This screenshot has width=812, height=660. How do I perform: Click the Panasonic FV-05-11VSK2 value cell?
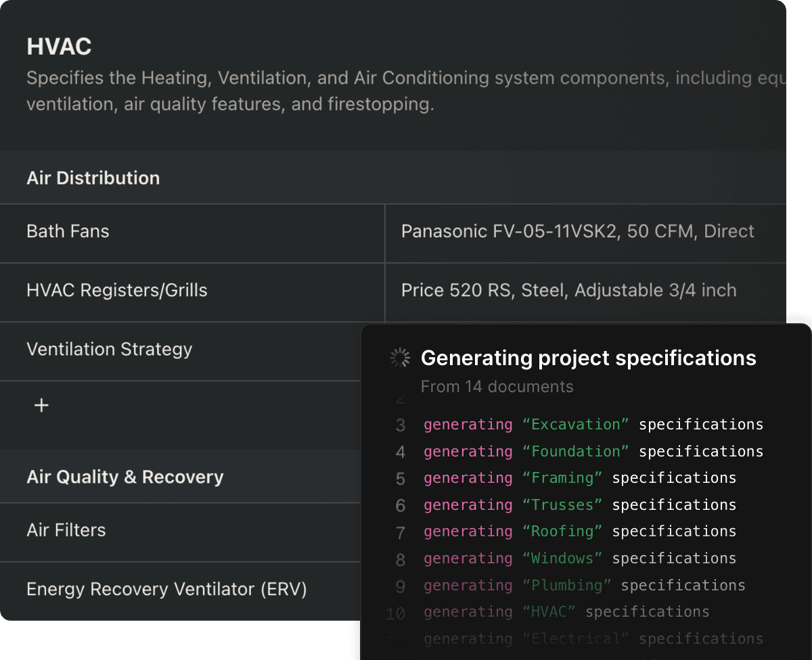pyautogui.click(x=585, y=233)
